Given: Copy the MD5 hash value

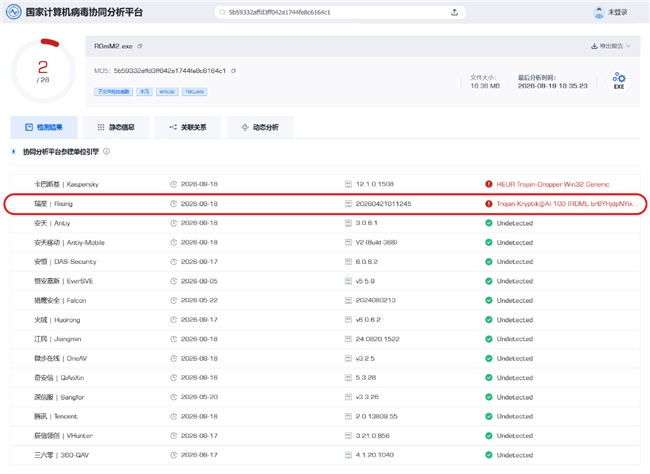Looking at the screenshot, I should [233, 71].
